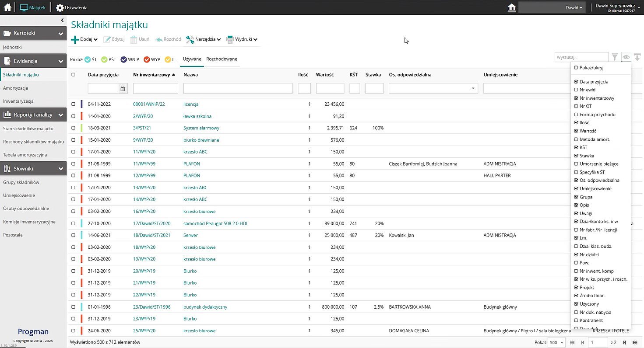This screenshot has height=348, width=644.
Task: Tick the select-all rows header checkbox
Action: point(74,75)
